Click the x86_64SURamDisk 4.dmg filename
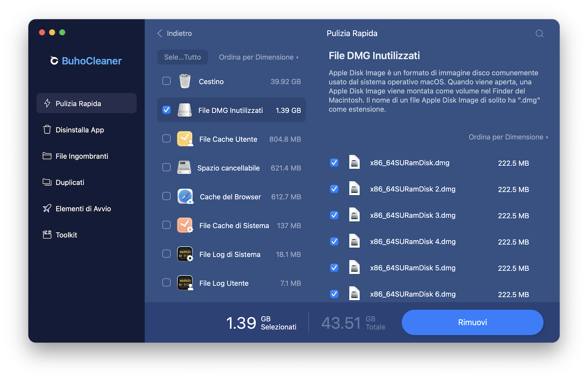588x380 pixels. click(x=413, y=242)
